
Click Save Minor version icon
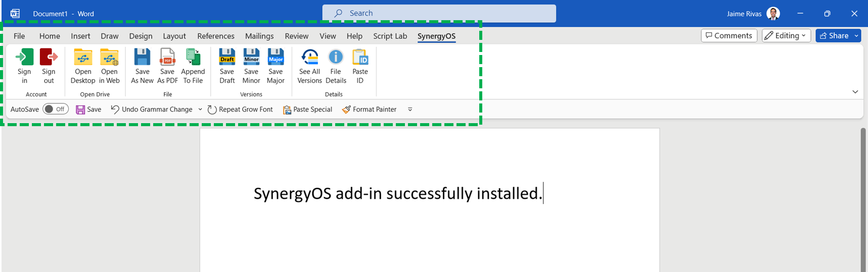251,57
